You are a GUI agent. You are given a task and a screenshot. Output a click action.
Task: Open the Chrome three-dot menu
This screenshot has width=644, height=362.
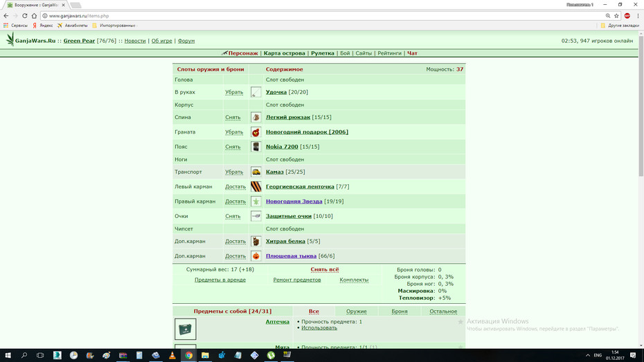(638, 16)
